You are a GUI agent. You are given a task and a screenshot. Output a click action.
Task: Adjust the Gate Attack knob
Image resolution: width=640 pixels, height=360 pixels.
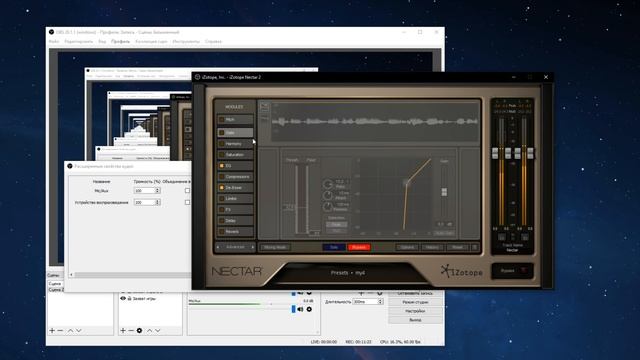tap(328, 196)
